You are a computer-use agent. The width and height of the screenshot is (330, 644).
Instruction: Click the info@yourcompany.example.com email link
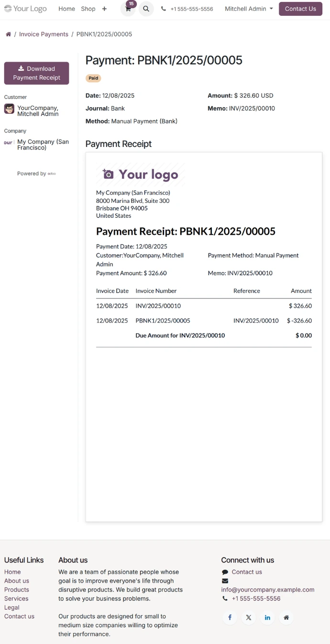click(x=267, y=589)
